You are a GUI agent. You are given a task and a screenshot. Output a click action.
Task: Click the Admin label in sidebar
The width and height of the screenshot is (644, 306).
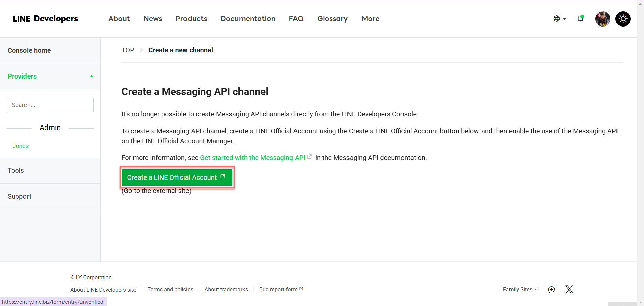pos(50,127)
